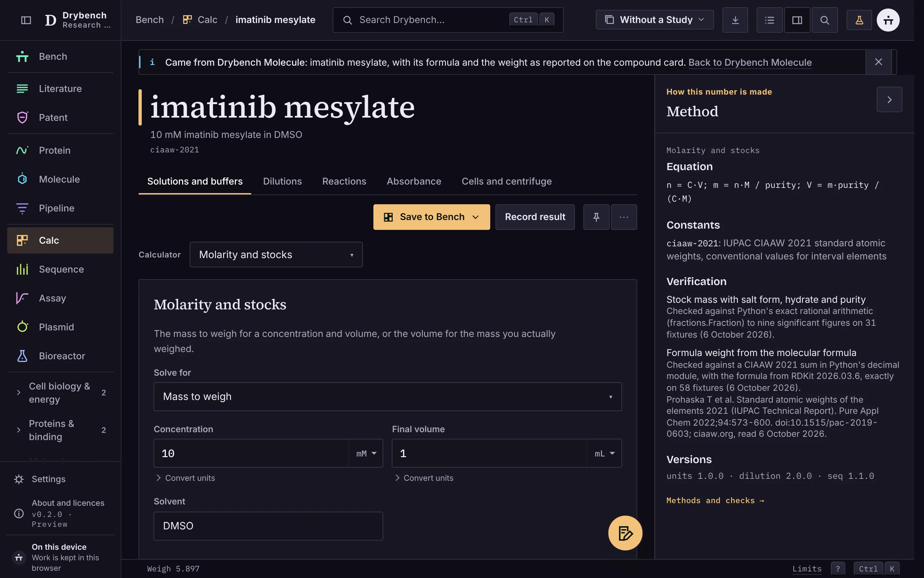Click the floating notes edit button
The image size is (924, 578).
pyautogui.click(x=625, y=533)
